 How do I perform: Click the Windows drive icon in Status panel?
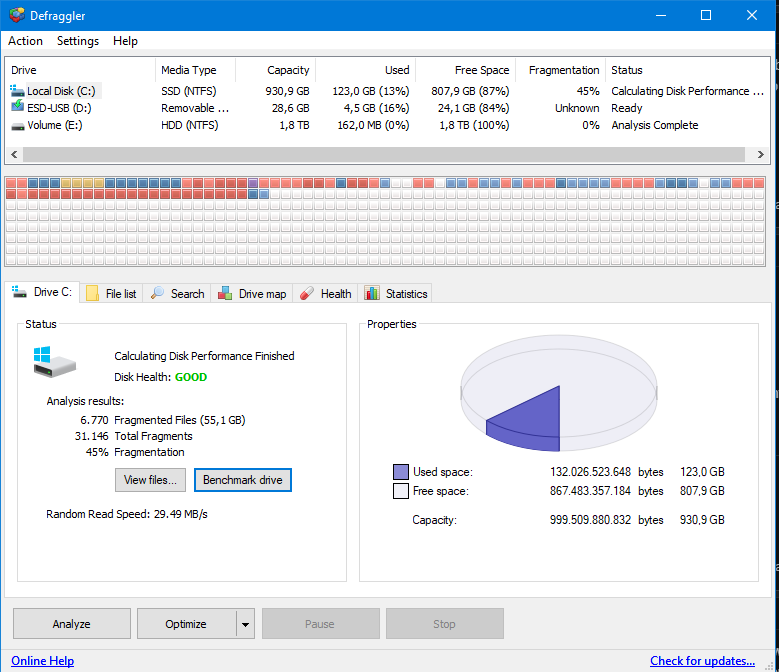tap(55, 363)
